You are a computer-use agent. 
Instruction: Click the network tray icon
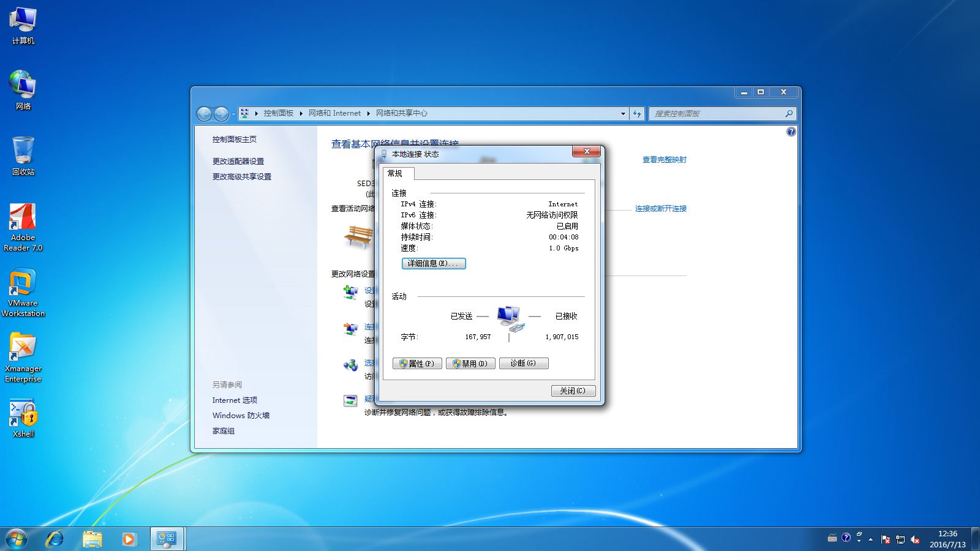900,539
